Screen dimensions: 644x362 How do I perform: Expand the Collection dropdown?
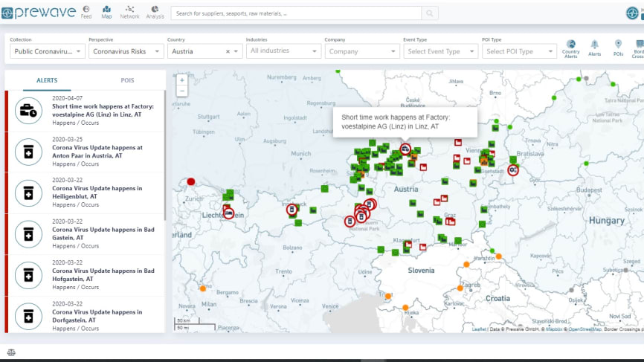(x=48, y=51)
